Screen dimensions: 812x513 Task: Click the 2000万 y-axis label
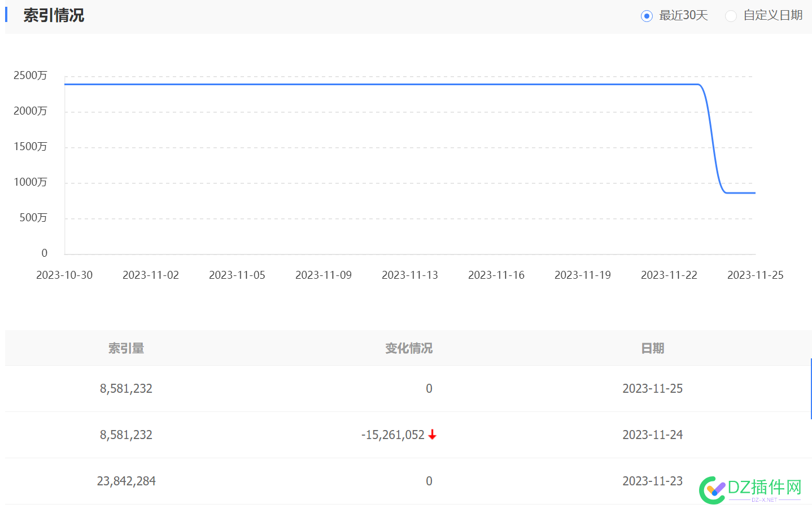(x=30, y=111)
